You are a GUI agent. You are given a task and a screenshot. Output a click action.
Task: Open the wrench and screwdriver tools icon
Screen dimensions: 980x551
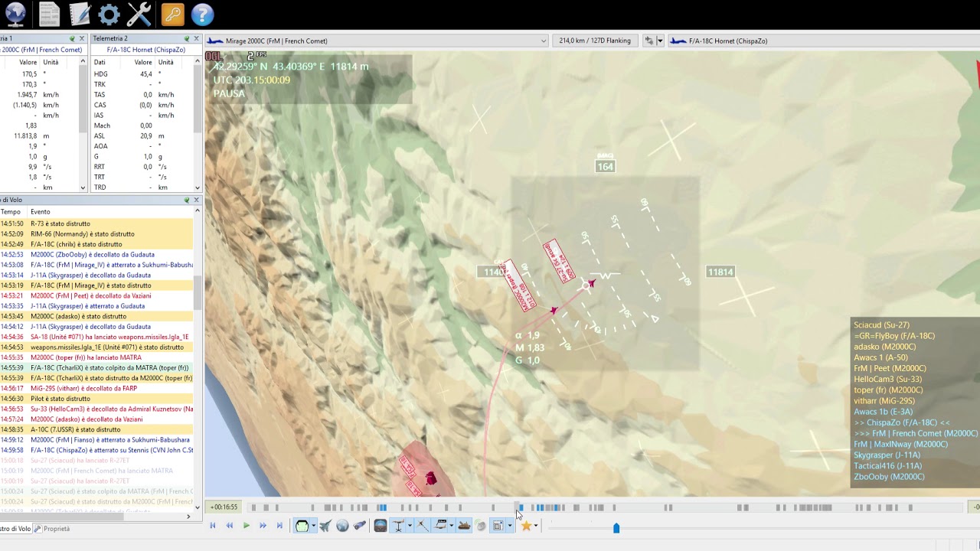pos(139,14)
